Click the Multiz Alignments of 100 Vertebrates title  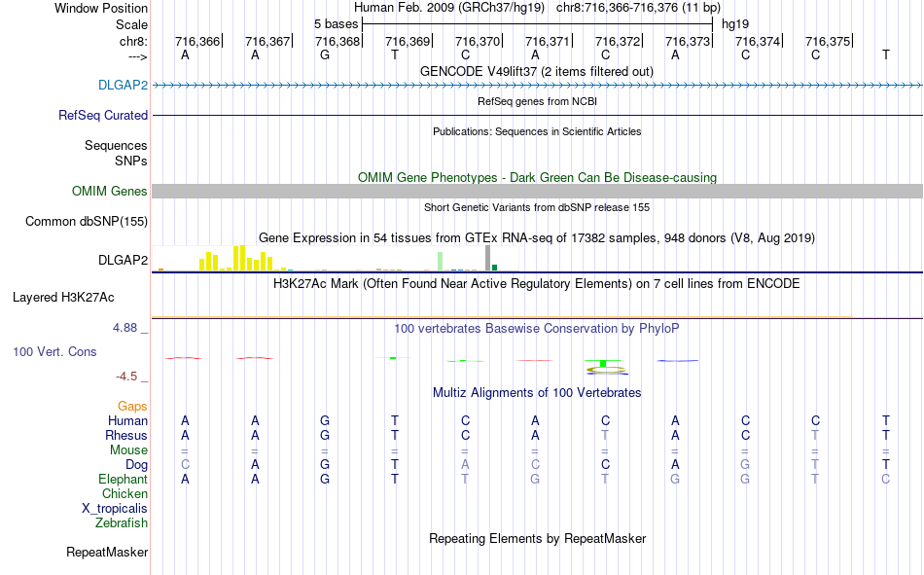(537, 393)
